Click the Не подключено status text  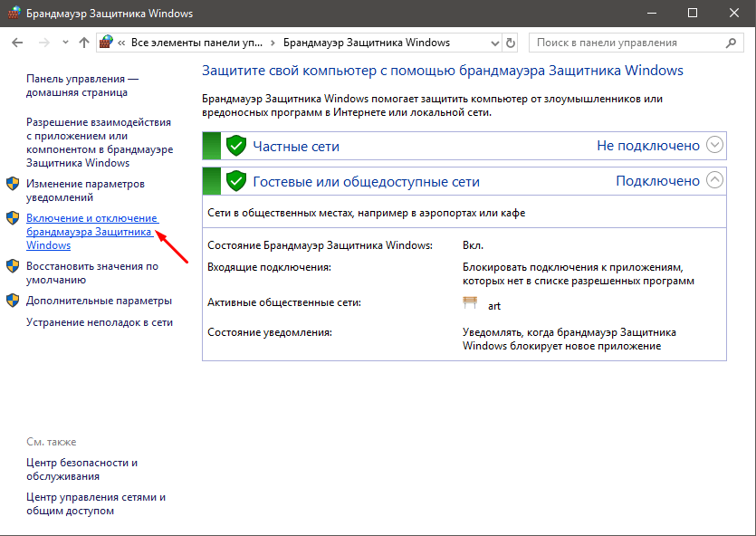point(648,146)
